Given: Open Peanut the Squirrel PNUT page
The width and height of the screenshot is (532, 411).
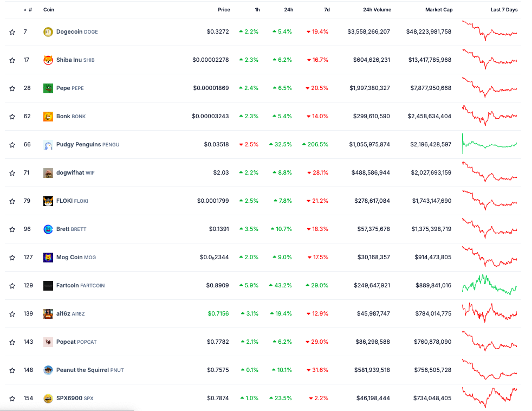Looking at the screenshot, I should tap(90, 370).
